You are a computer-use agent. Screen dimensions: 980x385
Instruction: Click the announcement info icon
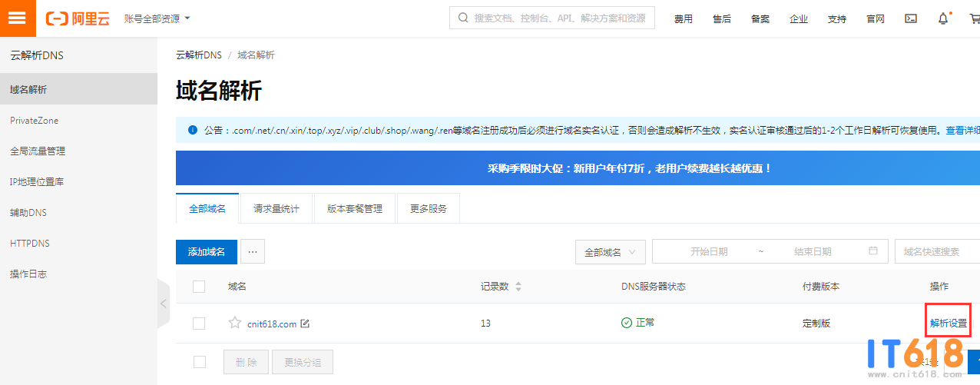point(192,130)
